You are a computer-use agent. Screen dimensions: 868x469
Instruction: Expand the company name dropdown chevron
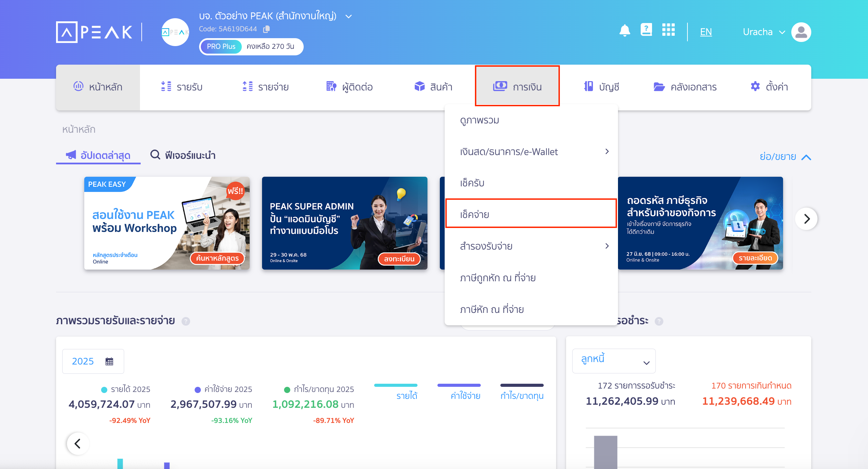[348, 16]
